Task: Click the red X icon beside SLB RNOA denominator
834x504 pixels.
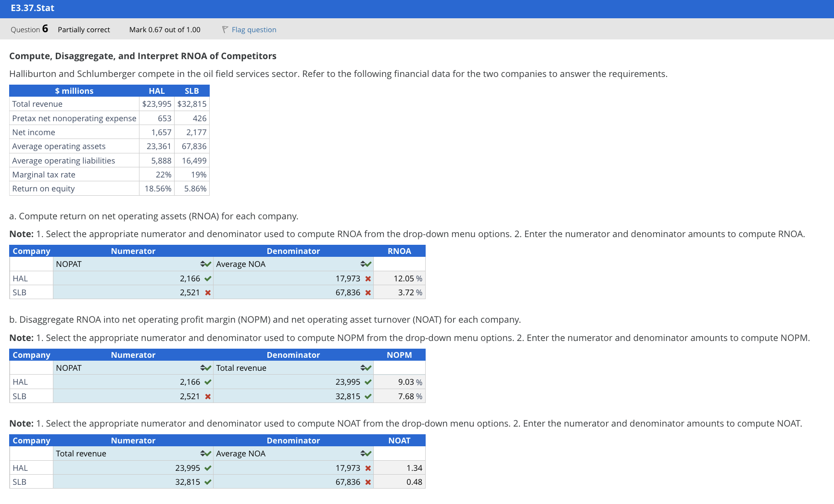Action: [x=368, y=292]
